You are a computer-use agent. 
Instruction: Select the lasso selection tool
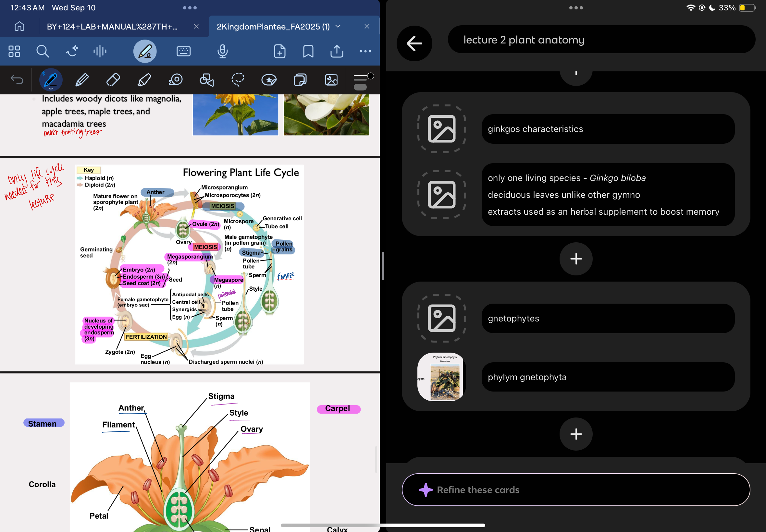click(238, 80)
